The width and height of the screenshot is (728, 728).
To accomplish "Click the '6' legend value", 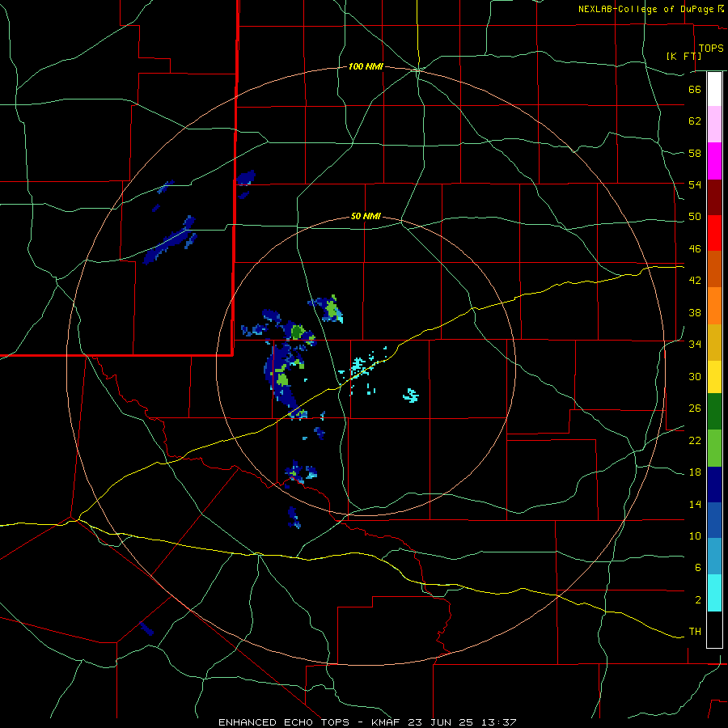I will (698, 568).
